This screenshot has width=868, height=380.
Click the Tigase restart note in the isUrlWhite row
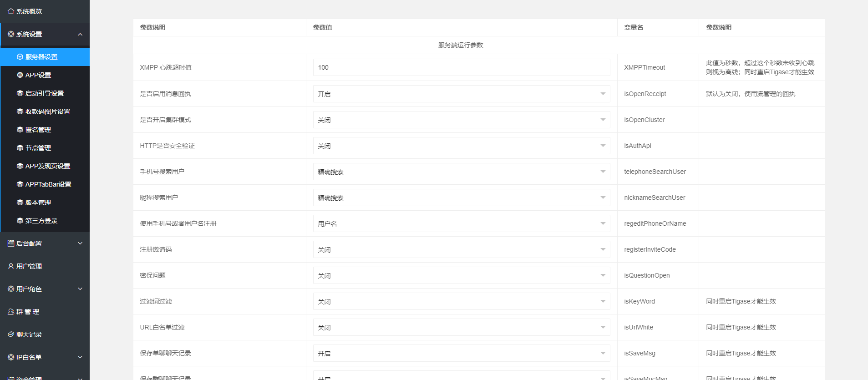click(741, 327)
